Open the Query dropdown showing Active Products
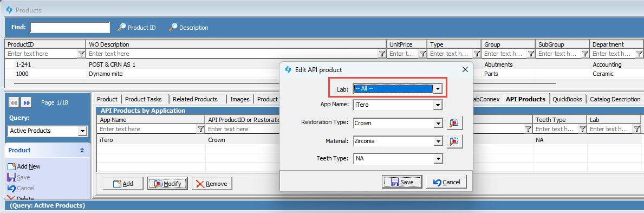 point(82,131)
